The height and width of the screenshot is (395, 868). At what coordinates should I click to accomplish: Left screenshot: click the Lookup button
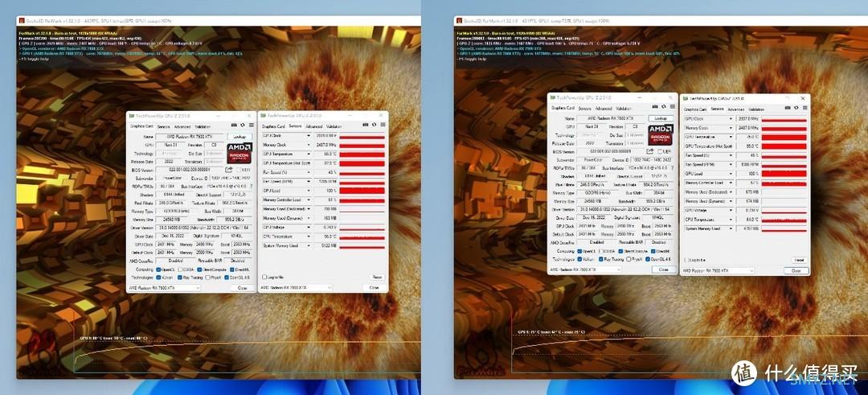point(240,136)
